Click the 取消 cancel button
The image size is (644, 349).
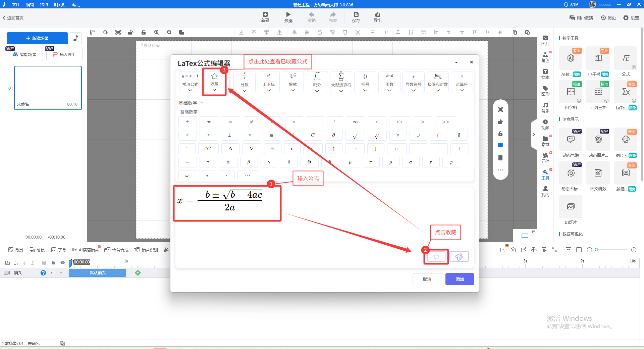point(427,279)
